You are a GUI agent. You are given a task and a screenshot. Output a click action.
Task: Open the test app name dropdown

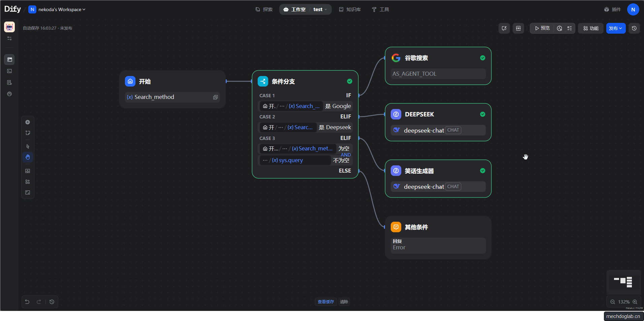pos(320,9)
